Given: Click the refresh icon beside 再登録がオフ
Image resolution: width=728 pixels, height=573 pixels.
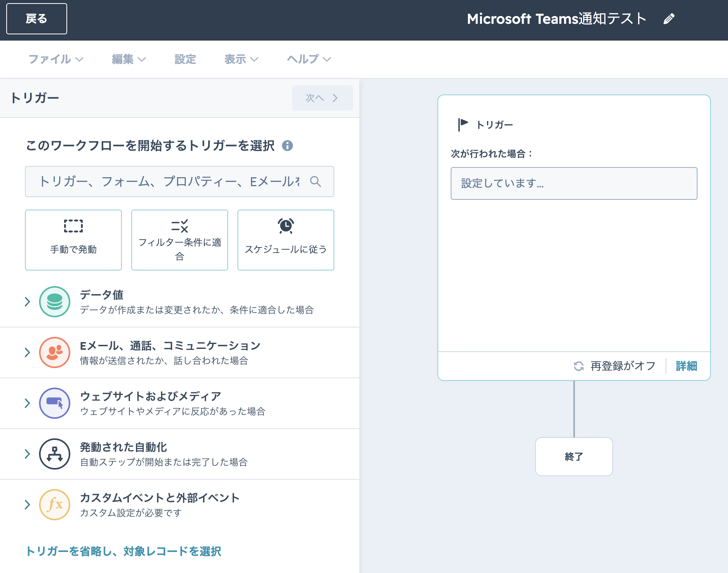Looking at the screenshot, I should (579, 366).
